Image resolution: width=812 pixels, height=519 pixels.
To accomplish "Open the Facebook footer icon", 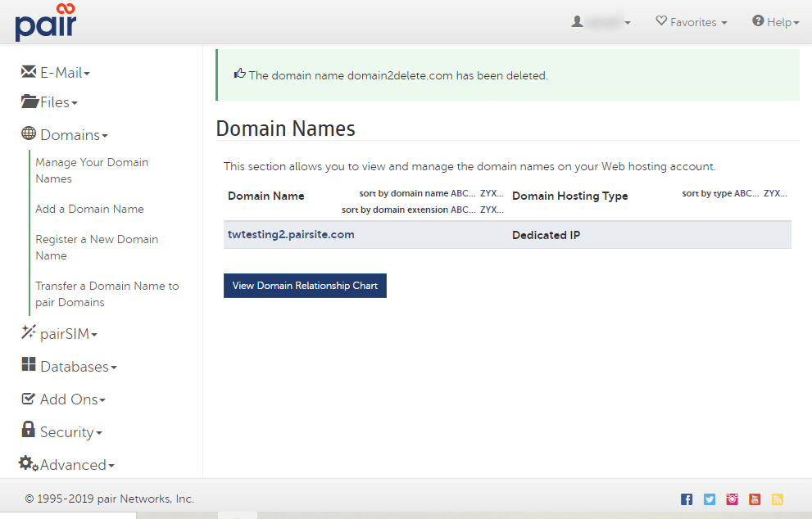I will (x=687, y=499).
